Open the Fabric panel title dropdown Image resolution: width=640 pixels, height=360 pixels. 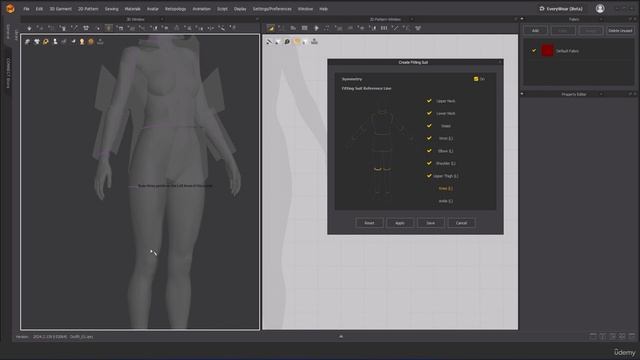tap(601, 19)
